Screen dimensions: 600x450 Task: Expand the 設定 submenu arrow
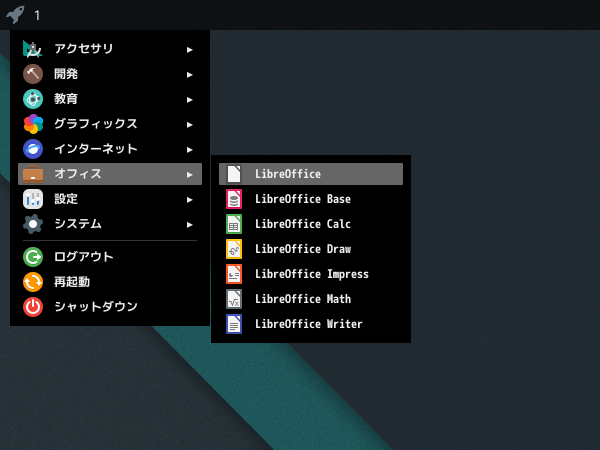189,200
